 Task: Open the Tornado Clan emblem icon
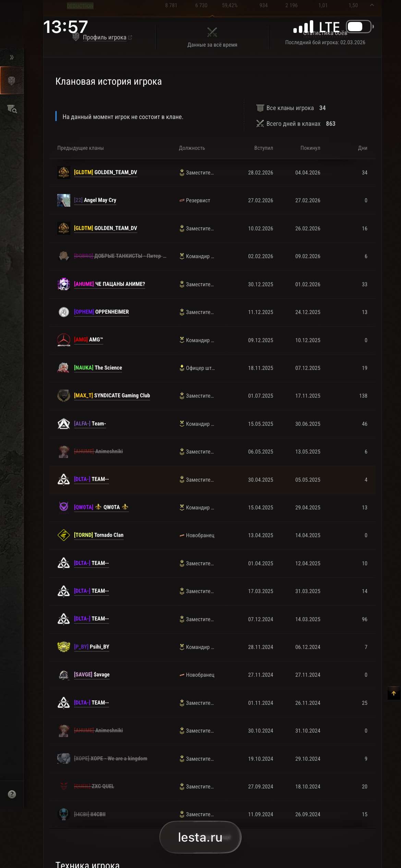[63, 535]
